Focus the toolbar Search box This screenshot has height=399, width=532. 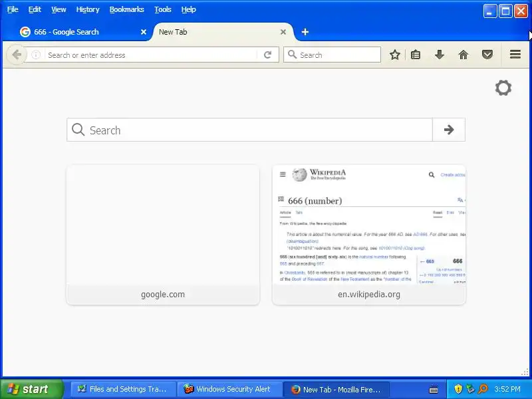(332, 55)
